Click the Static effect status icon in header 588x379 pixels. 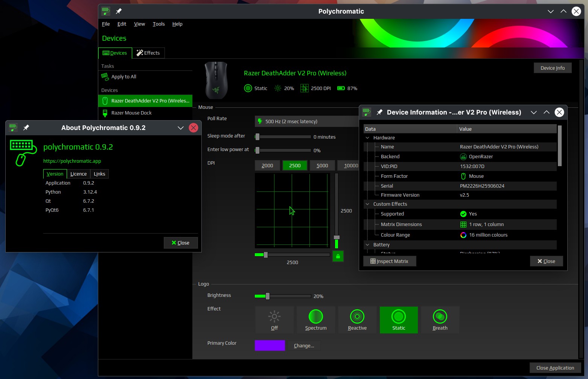(x=248, y=88)
